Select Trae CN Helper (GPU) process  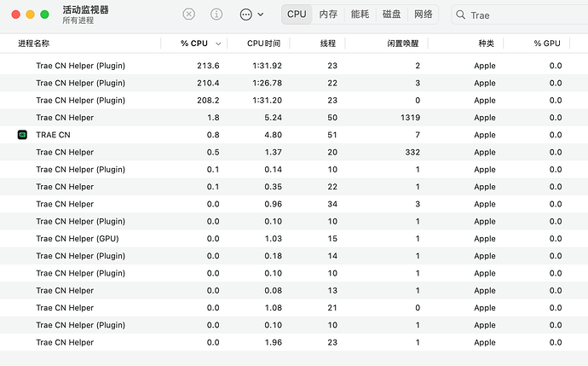point(294,238)
